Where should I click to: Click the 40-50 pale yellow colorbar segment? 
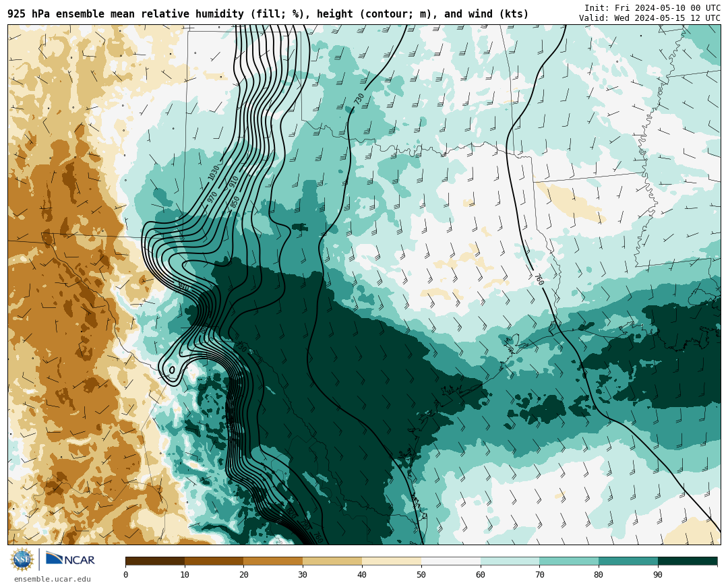pos(392,561)
